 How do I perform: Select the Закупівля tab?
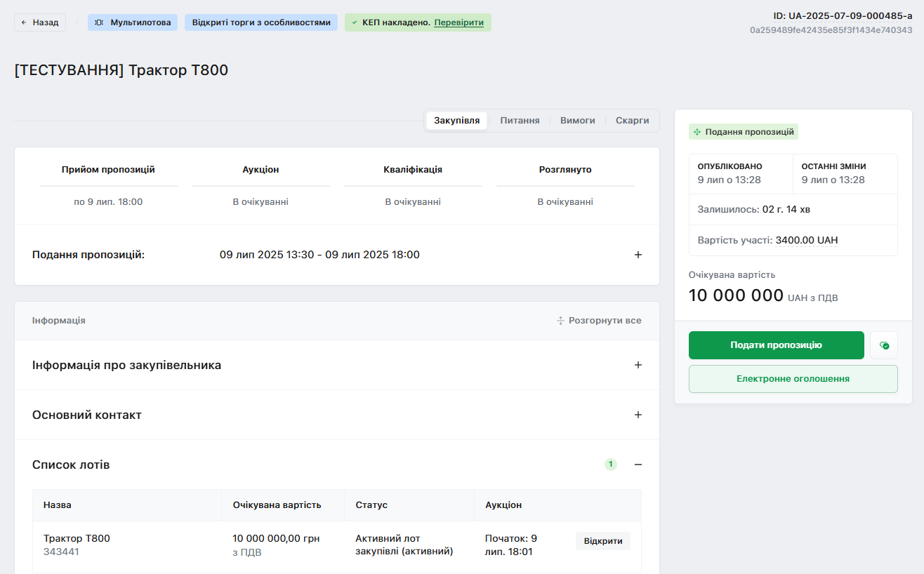tap(456, 121)
